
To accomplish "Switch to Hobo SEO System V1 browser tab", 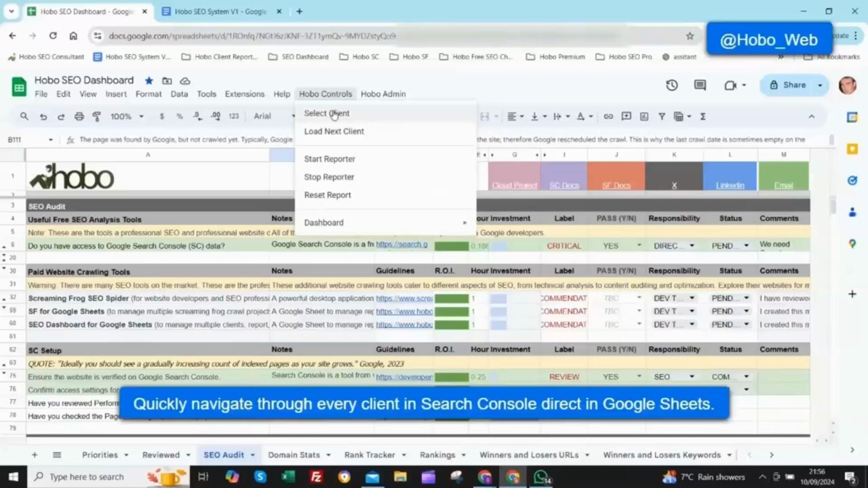I will point(220,12).
